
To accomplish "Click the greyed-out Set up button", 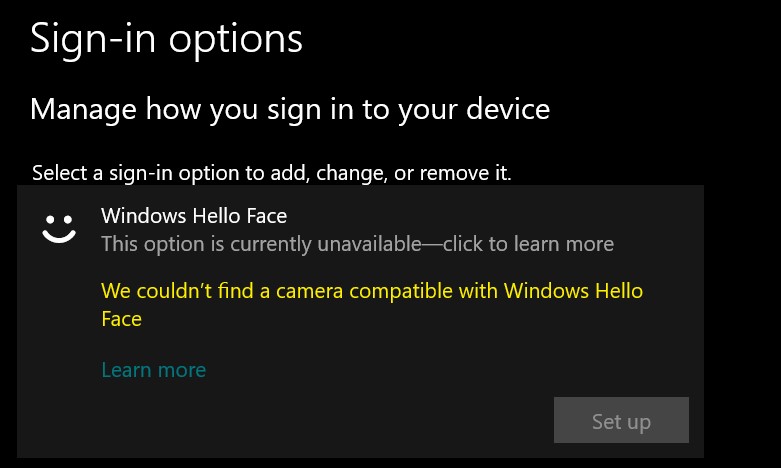I will [x=621, y=420].
